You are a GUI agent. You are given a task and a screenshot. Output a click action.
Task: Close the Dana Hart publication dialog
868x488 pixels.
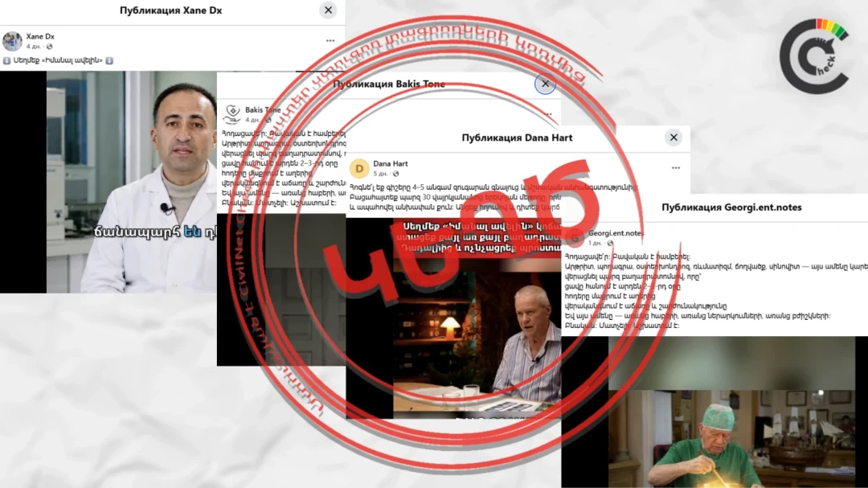[674, 137]
